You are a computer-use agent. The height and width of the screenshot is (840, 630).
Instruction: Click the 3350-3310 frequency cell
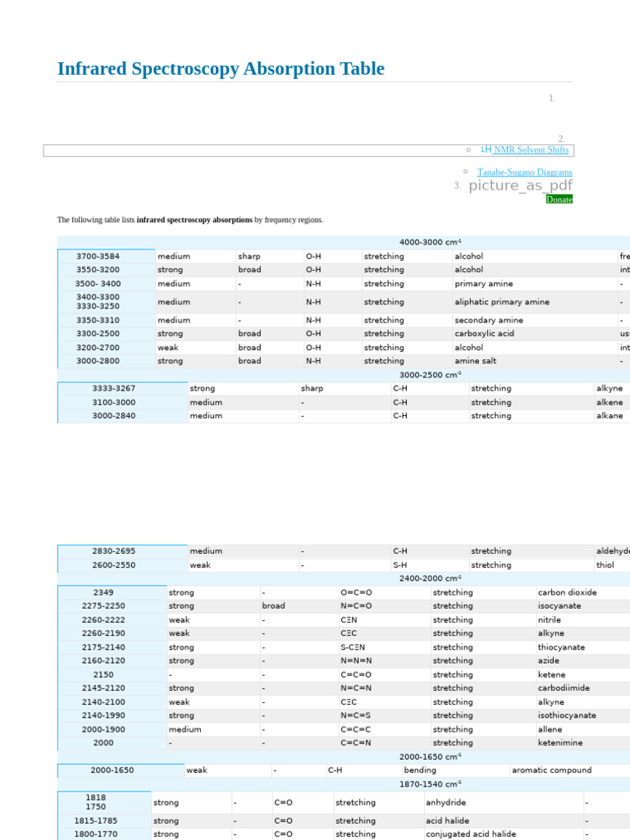click(x=106, y=321)
